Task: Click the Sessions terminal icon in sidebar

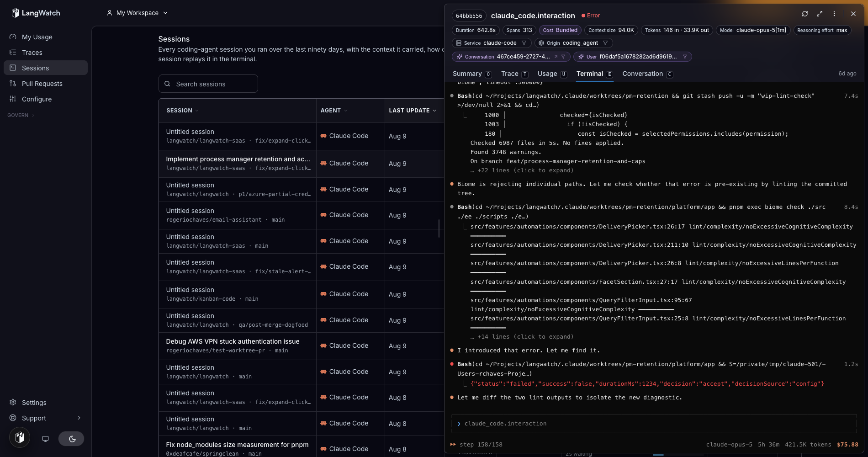Action: [13, 68]
